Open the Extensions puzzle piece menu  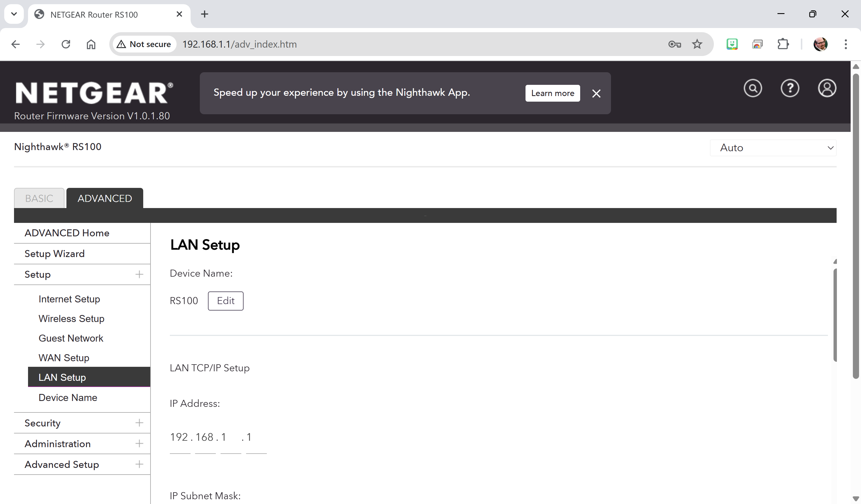coord(783,44)
